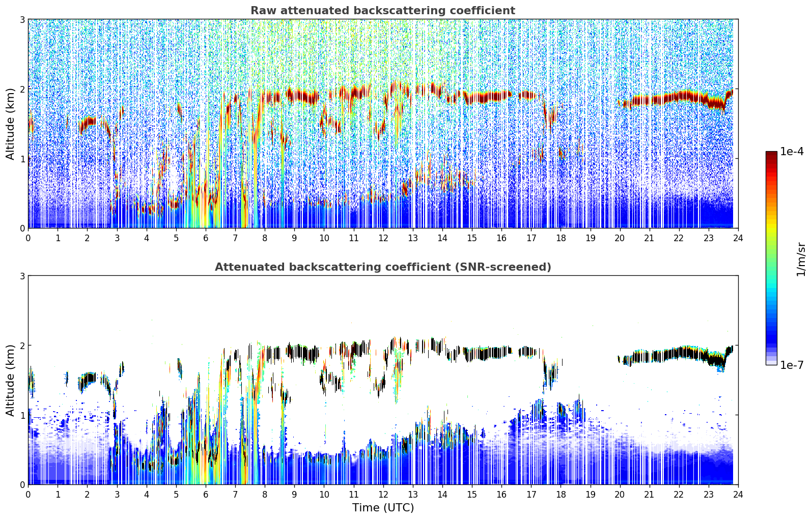Click hour 6 tick on bottom plot's time axis
The width and height of the screenshot is (812, 519).
pos(206,494)
